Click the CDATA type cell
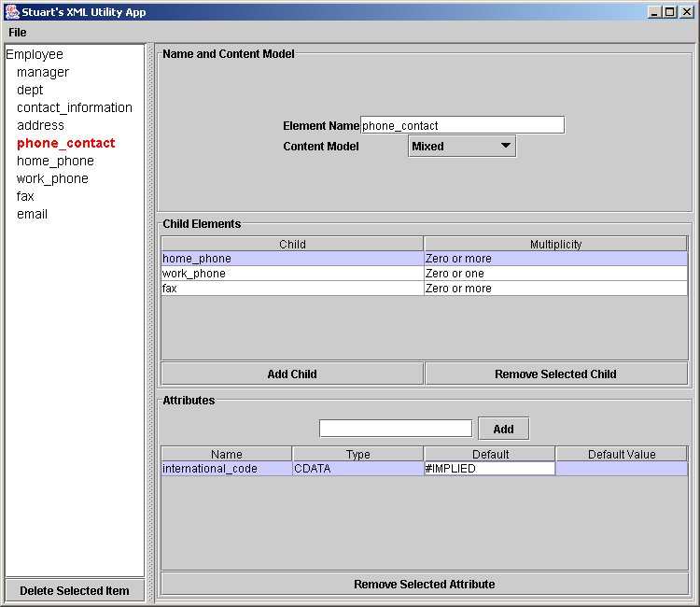Viewport: 700px width, 607px height. 357,469
